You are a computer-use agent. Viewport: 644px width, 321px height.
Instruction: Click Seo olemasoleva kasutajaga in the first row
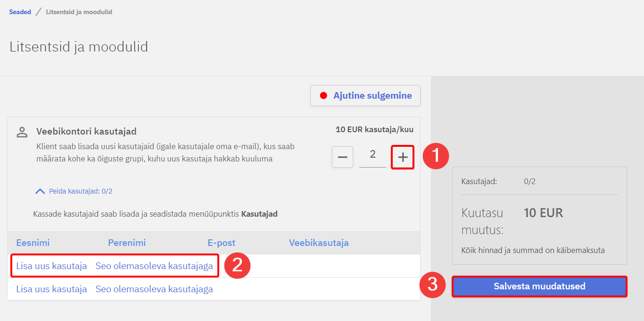coord(154,266)
